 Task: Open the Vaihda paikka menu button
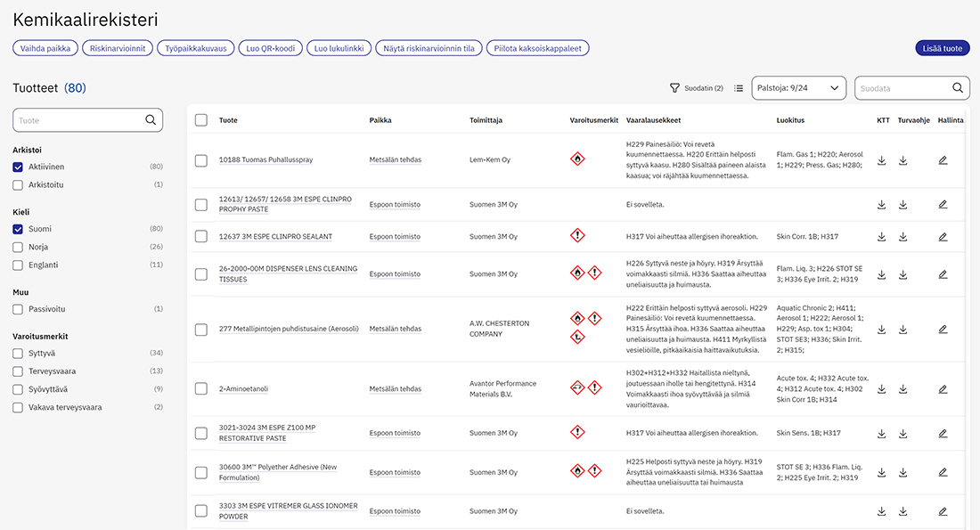click(45, 48)
